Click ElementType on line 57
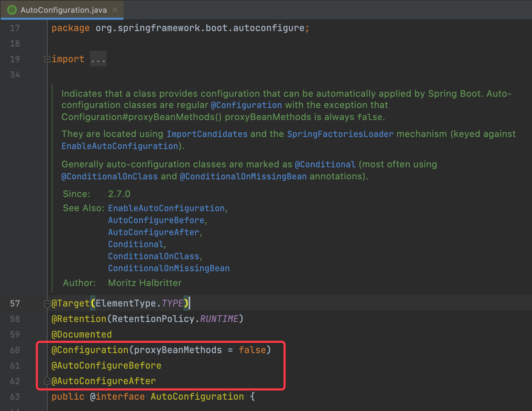 pyautogui.click(x=126, y=303)
